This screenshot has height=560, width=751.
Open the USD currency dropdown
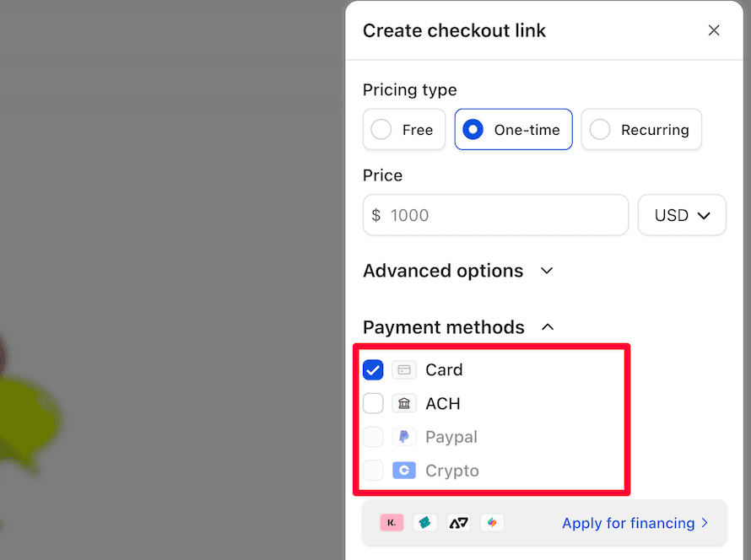tap(682, 215)
